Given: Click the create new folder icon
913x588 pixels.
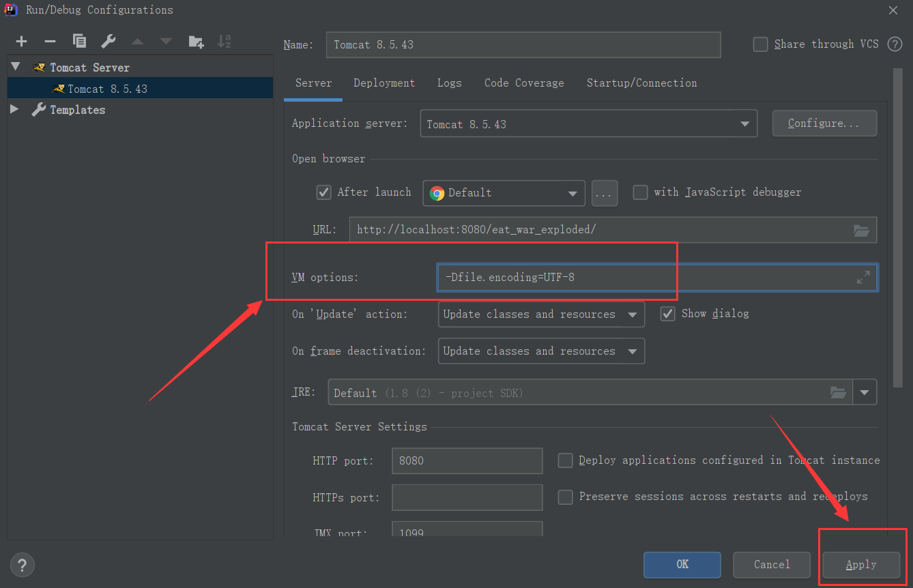Looking at the screenshot, I should point(196,42).
